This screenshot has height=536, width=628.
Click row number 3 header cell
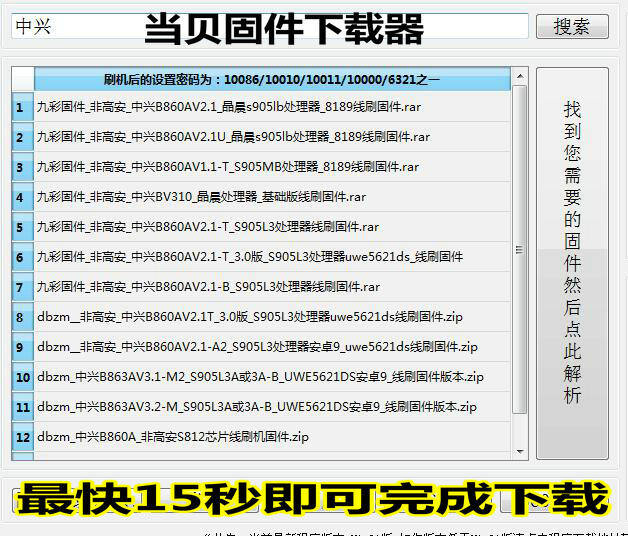[23, 167]
